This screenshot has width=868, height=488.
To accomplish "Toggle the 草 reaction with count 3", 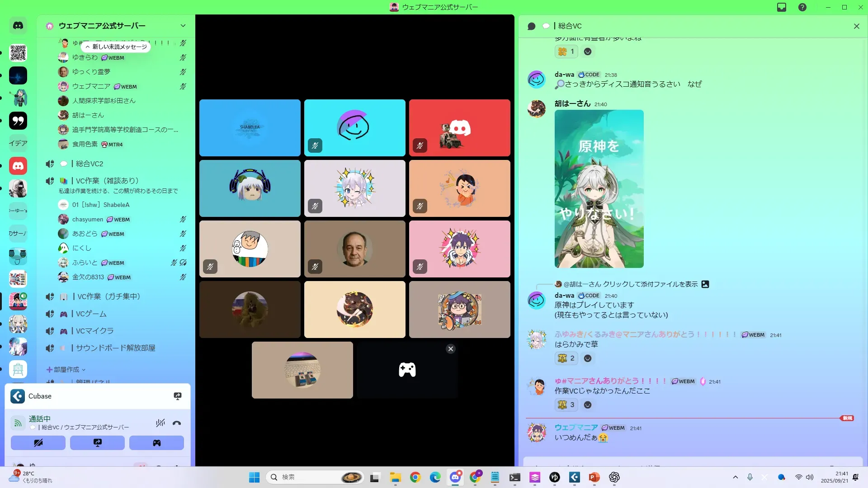I will point(566,405).
